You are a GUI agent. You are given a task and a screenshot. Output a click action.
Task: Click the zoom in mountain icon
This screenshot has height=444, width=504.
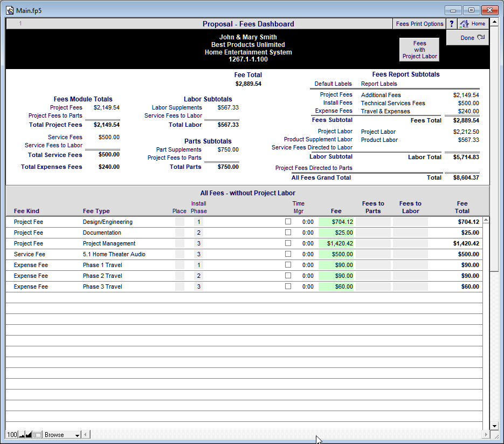pos(29,435)
